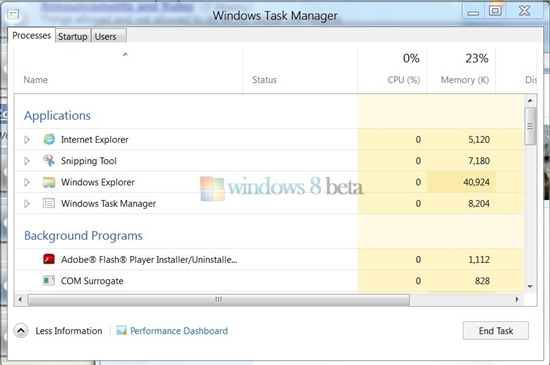Select the Internet Explorer row name

point(95,140)
